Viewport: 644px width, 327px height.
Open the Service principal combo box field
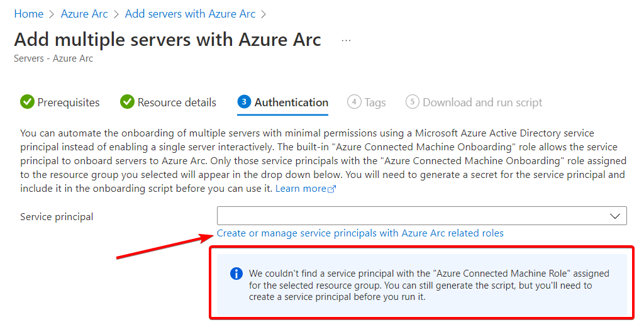pos(422,216)
